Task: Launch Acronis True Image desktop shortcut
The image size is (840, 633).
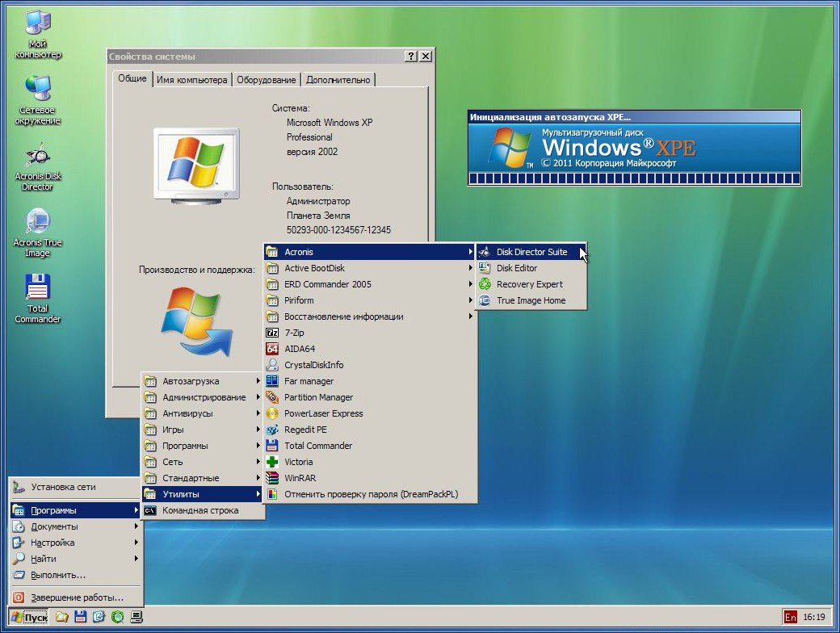Action: [37, 233]
